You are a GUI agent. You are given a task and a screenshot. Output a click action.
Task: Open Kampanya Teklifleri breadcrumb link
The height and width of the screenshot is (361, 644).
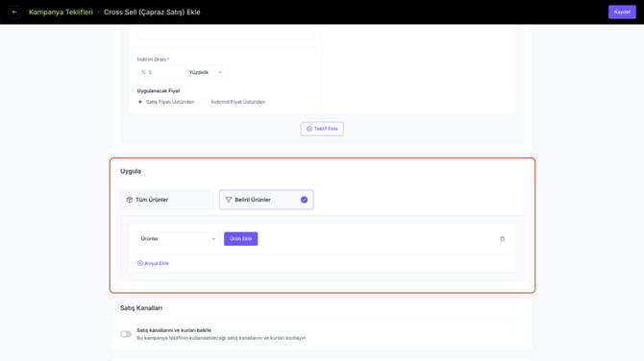tap(61, 12)
